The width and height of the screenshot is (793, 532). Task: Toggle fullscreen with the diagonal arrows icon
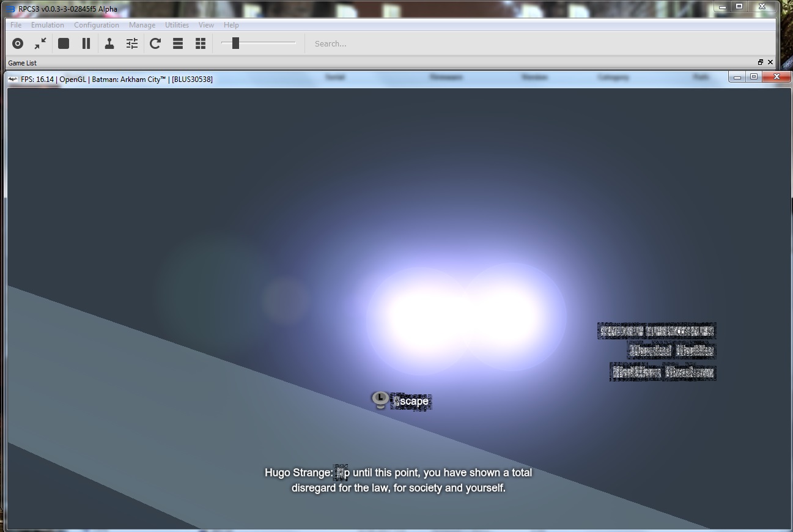(40, 43)
